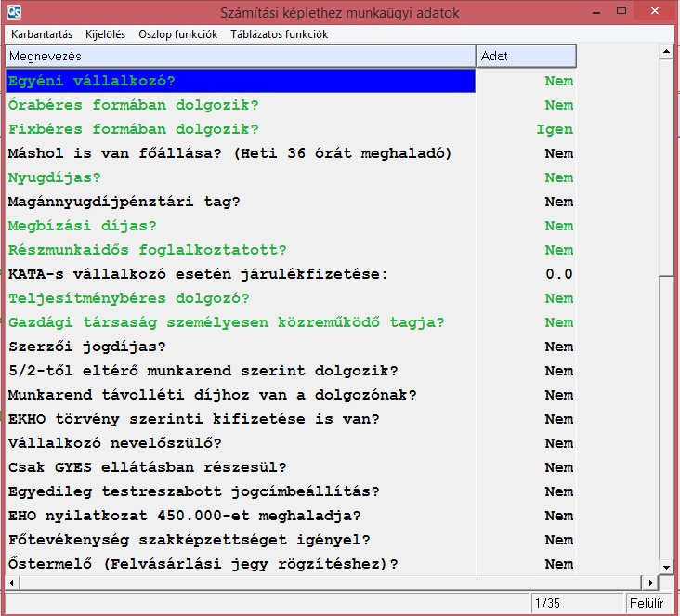Toggle the Igen value for Fixbéres formában dolgozik?
The height and width of the screenshot is (616, 680).
[555, 129]
